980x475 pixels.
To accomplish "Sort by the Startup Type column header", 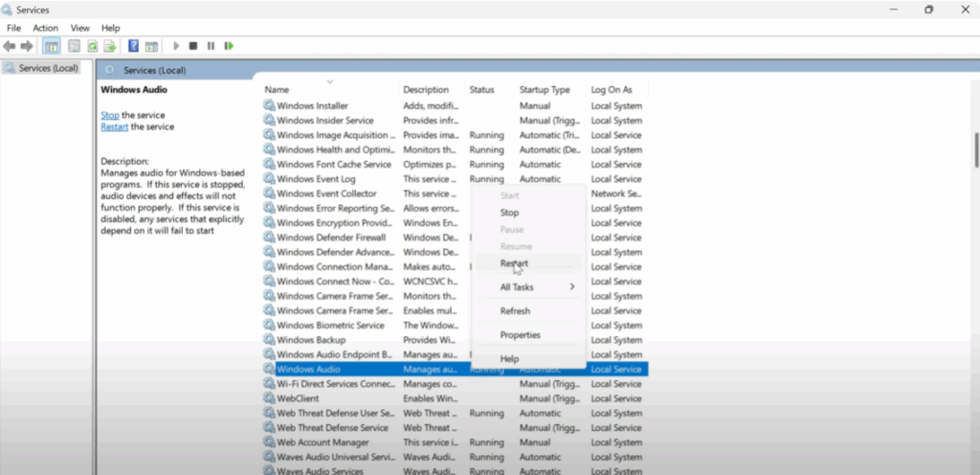I will 545,90.
